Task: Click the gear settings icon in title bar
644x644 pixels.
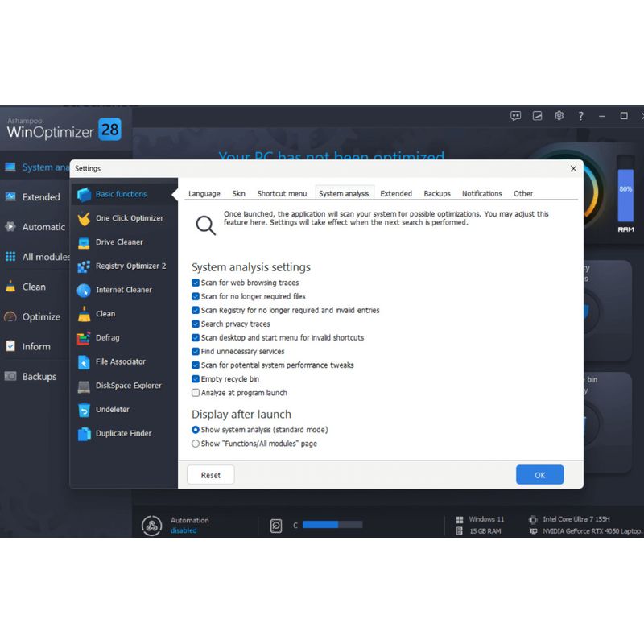Action: (559, 116)
